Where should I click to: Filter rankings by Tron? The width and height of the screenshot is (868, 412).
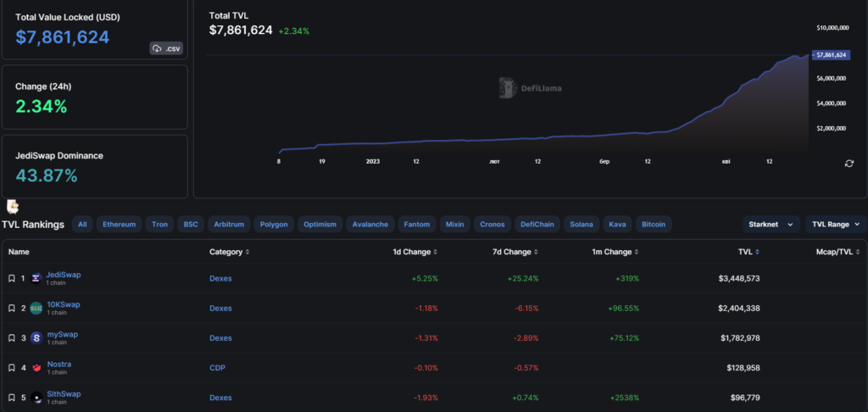click(159, 225)
